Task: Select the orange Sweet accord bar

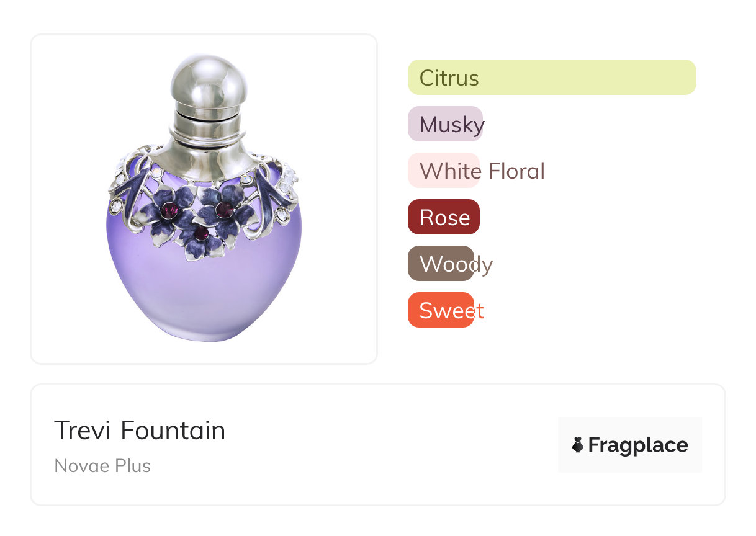Action: pyautogui.click(x=441, y=310)
